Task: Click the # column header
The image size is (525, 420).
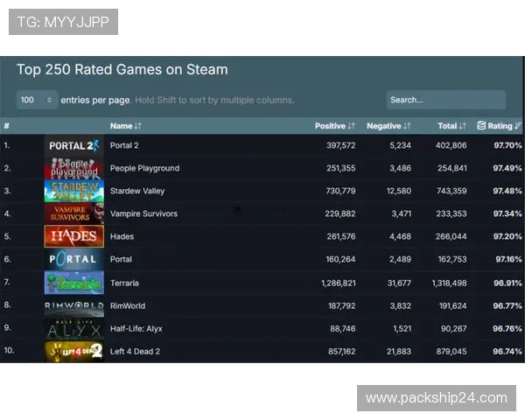Action: point(7,126)
